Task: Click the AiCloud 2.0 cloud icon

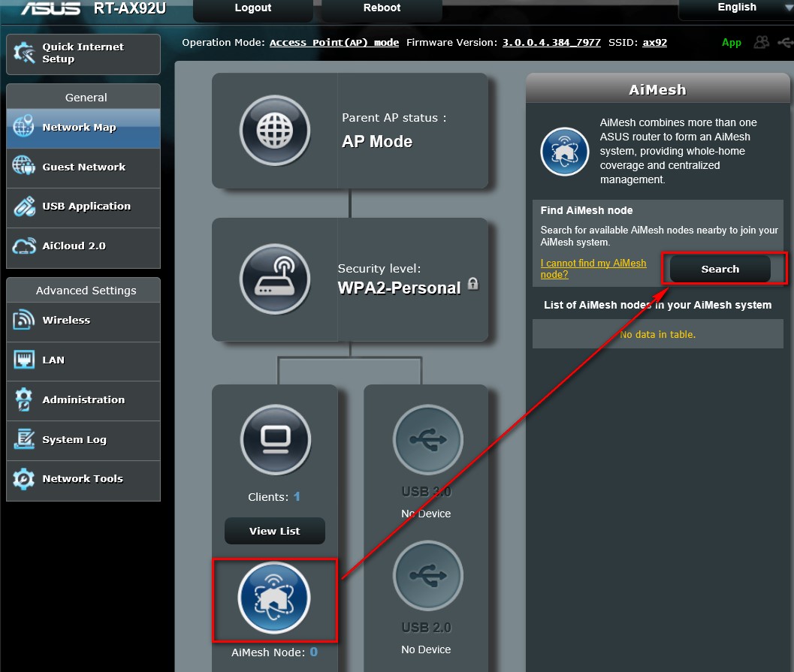Action: click(24, 246)
